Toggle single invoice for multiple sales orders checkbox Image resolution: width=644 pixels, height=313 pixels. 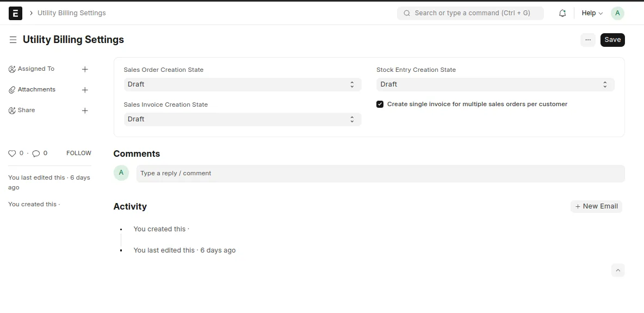pos(380,105)
